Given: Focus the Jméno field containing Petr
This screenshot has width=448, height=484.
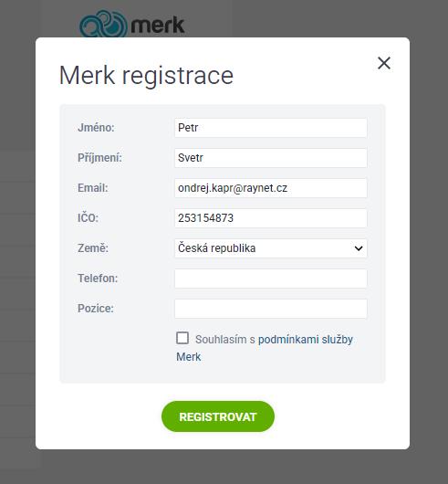Looking at the screenshot, I should [x=271, y=128].
